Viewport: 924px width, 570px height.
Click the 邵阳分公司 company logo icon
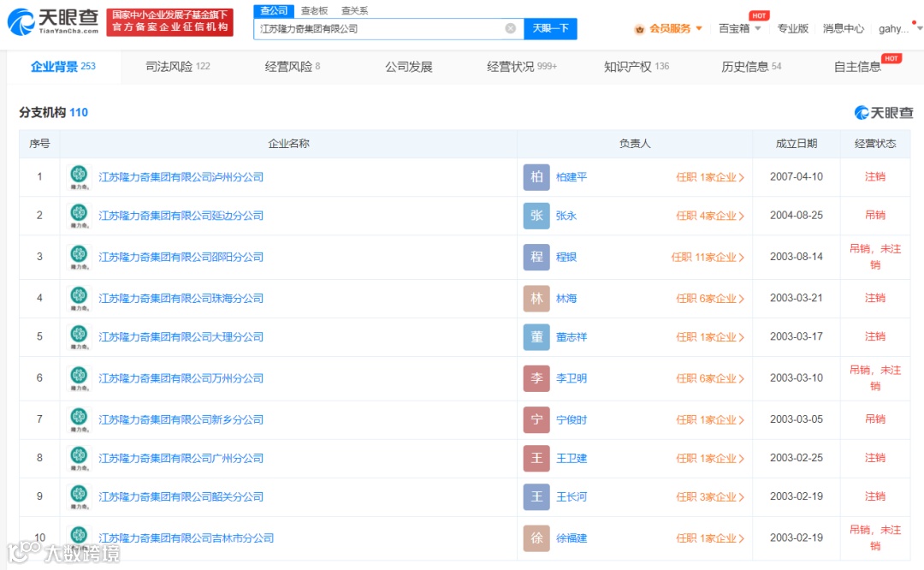tap(79, 257)
